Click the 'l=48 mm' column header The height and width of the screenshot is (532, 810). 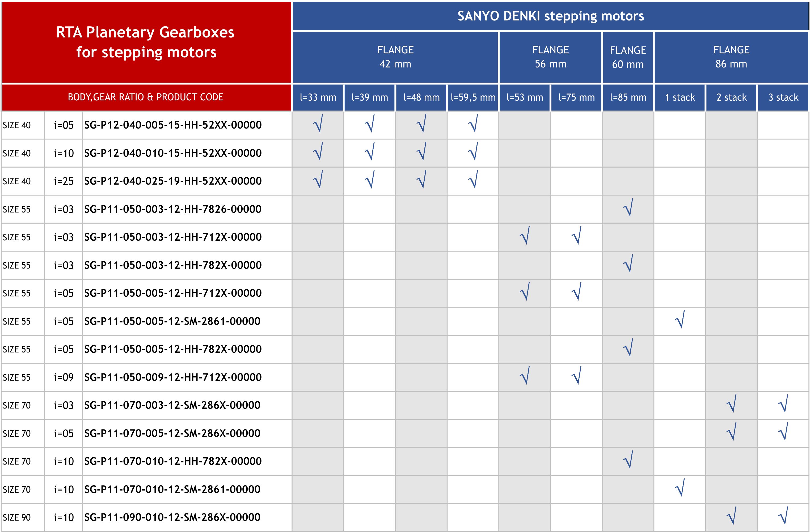pyautogui.click(x=421, y=97)
